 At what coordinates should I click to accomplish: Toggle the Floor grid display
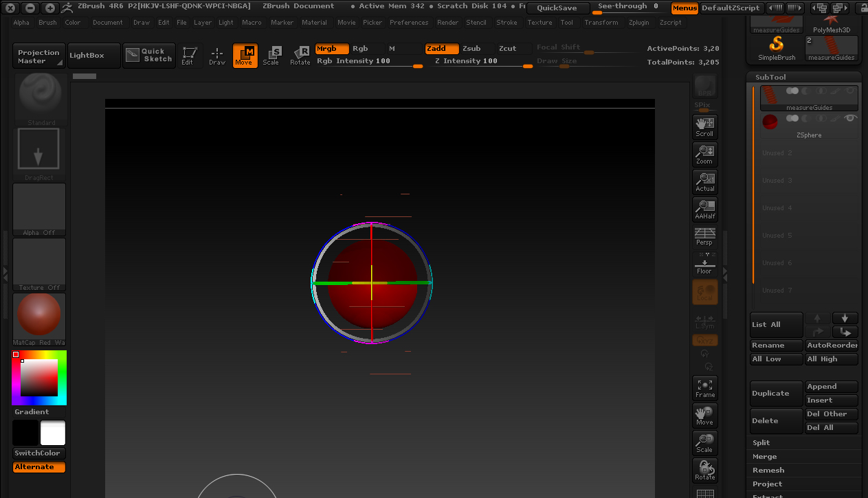point(704,264)
